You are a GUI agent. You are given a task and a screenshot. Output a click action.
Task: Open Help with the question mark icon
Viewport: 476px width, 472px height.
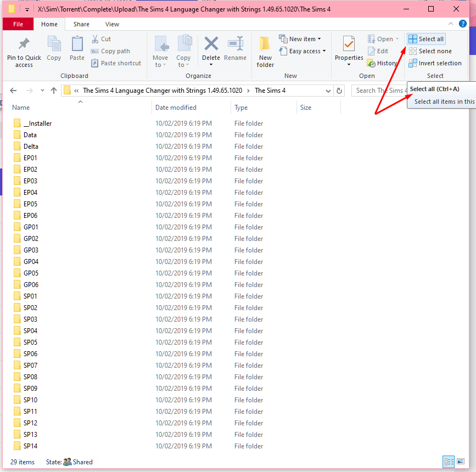(x=463, y=24)
